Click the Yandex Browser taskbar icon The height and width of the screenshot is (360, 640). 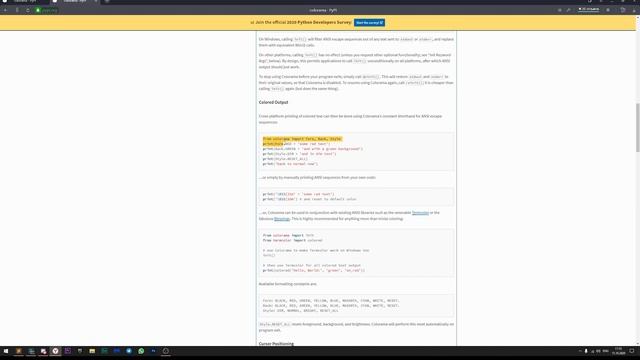pos(55,351)
